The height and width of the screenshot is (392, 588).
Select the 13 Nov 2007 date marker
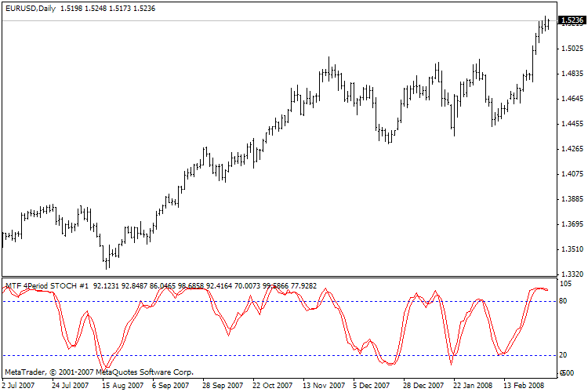tap(324, 385)
